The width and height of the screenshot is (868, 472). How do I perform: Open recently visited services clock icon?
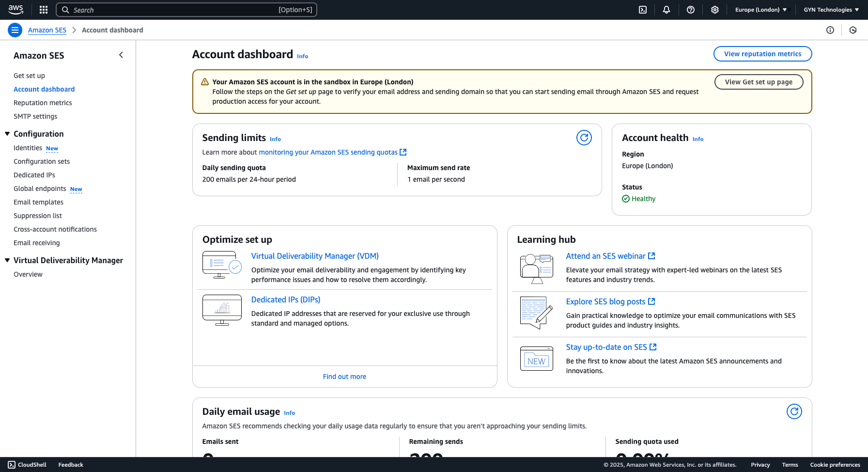click(x=853, y=30)
